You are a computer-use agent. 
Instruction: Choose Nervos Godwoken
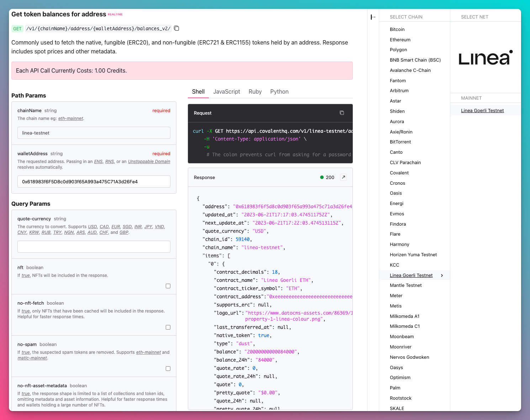(x=409, y=357)
